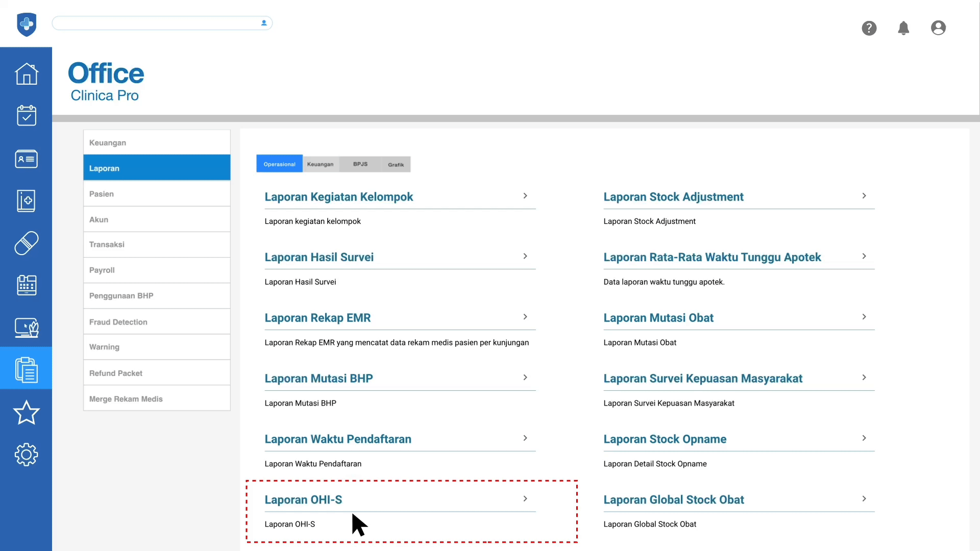The image size is (980, 551).
Task: Open Laporan Rekap EMR link
Action: [x=317, y=318]
